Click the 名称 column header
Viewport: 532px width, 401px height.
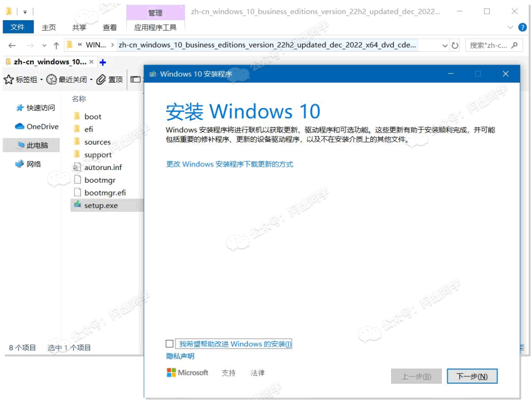tap(79, 99)
